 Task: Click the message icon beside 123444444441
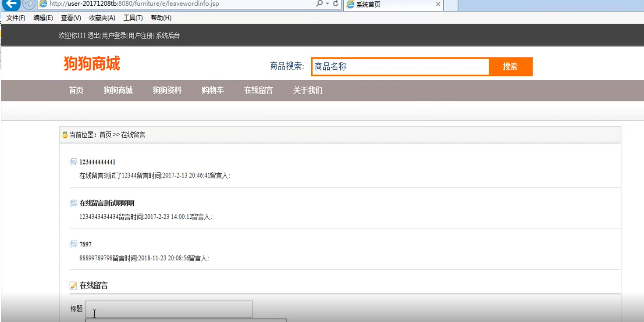(73, 162)
